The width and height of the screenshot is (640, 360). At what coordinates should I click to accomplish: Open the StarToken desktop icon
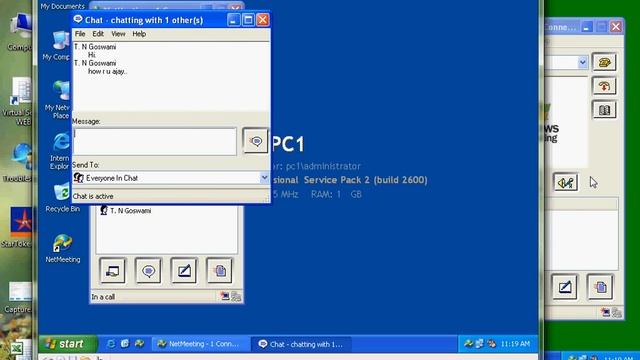(x=17, y=227)
